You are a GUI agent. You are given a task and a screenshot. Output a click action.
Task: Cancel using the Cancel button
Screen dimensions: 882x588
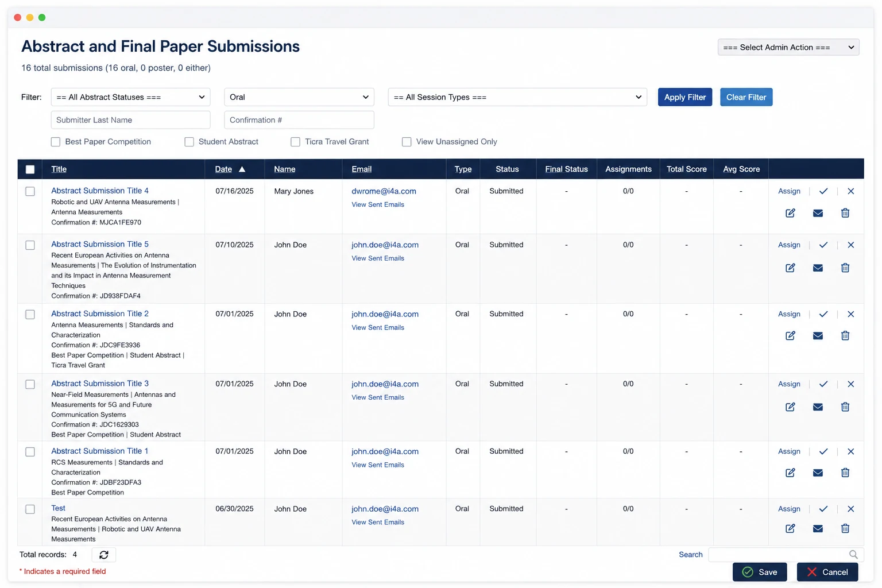(827, 572)
